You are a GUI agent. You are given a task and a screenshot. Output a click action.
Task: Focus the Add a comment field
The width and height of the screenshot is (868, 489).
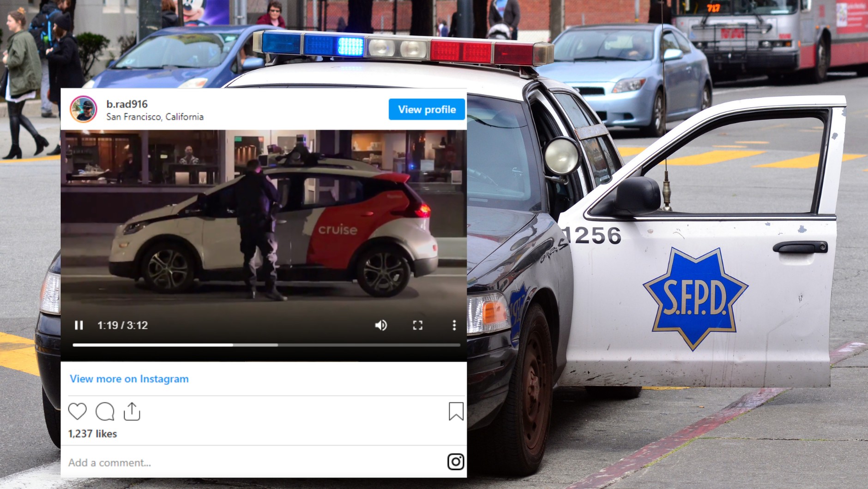click(249, 462)
